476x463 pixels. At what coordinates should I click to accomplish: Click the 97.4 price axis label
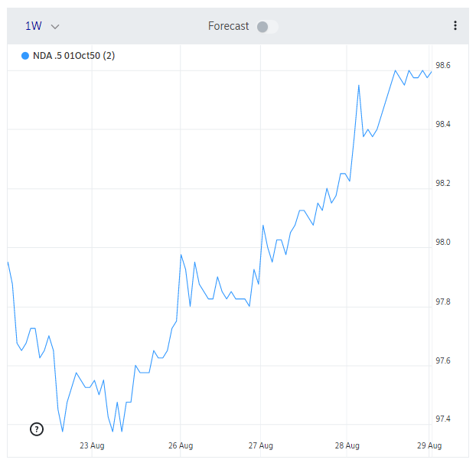[443, 419]
